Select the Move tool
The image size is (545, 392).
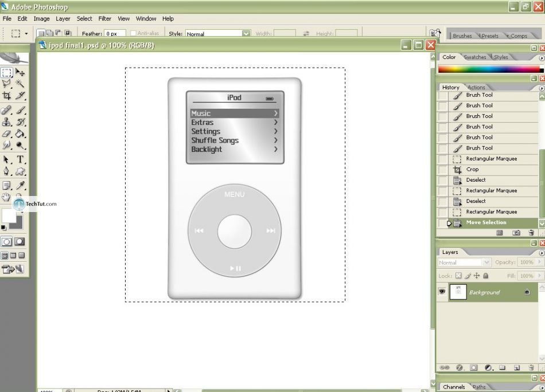pos(20,73)
